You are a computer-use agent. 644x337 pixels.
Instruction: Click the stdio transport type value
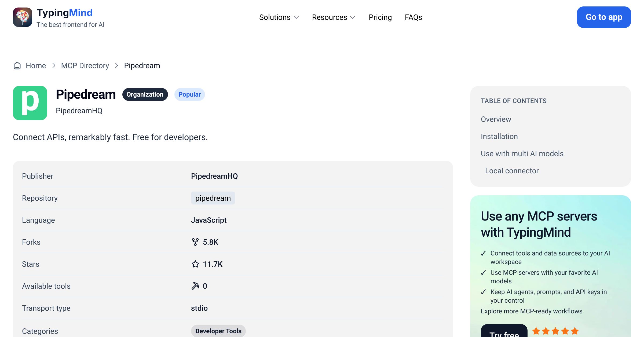(x=199, y=308)
